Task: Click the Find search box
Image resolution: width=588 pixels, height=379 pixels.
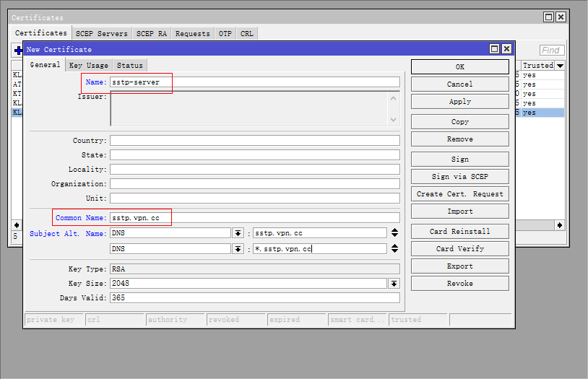Action: click(x=551, y=51)
